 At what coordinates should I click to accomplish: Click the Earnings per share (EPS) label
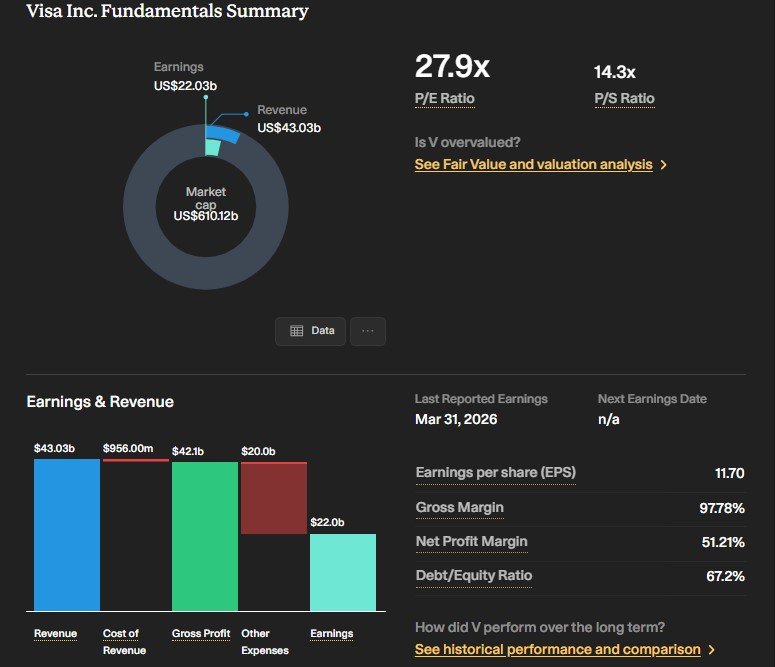pyautogui.click(x=496, y=473)
